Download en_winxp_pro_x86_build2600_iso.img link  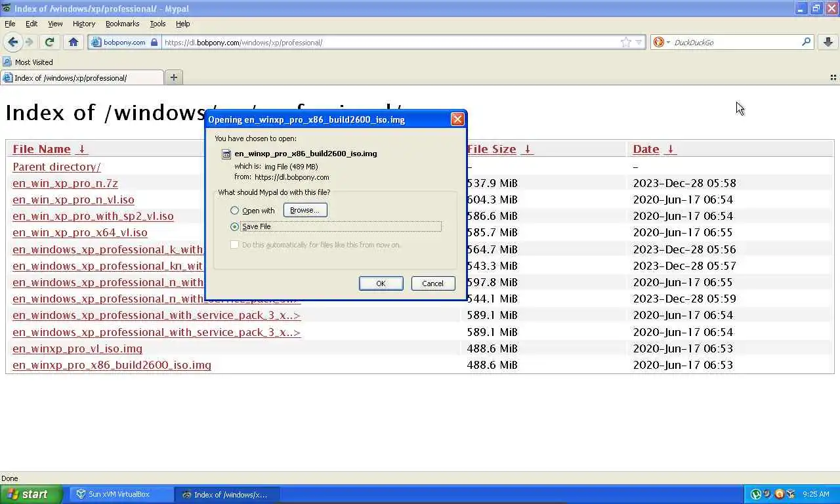click(112, 365)
